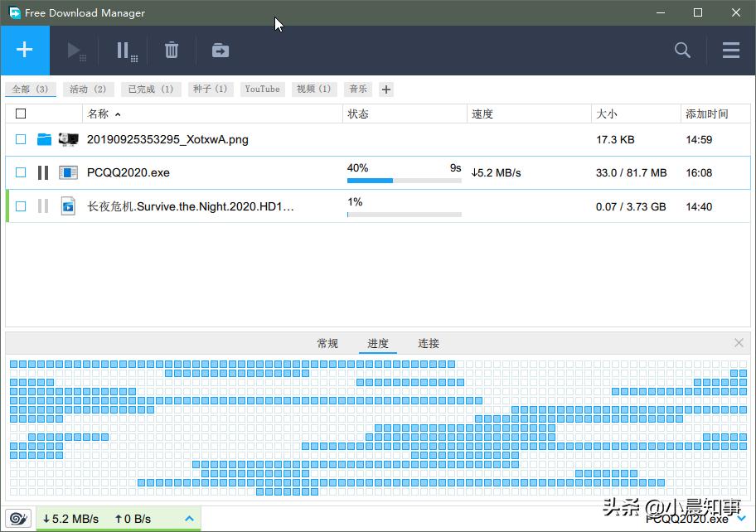Pause all downloads in the toolbar
The image size is (756, 532).
[x=127, y=51]
